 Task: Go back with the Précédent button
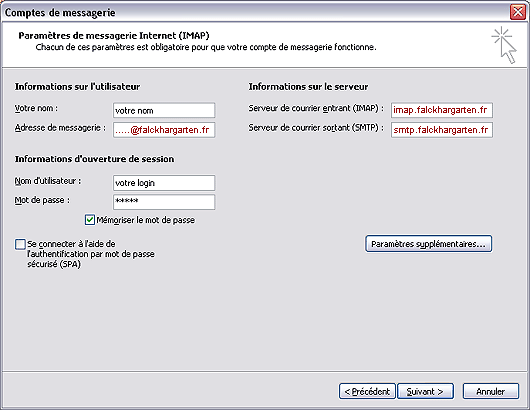[x=367, y=391]
